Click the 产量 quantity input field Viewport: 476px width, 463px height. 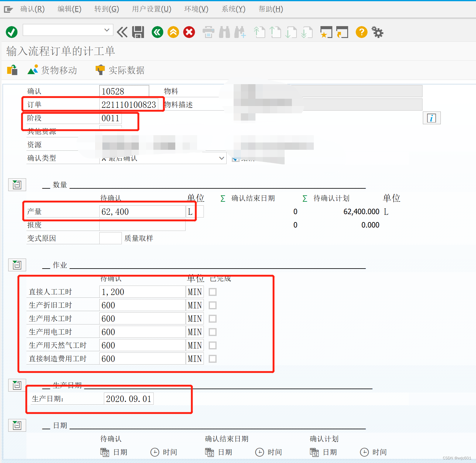point(142,211)
